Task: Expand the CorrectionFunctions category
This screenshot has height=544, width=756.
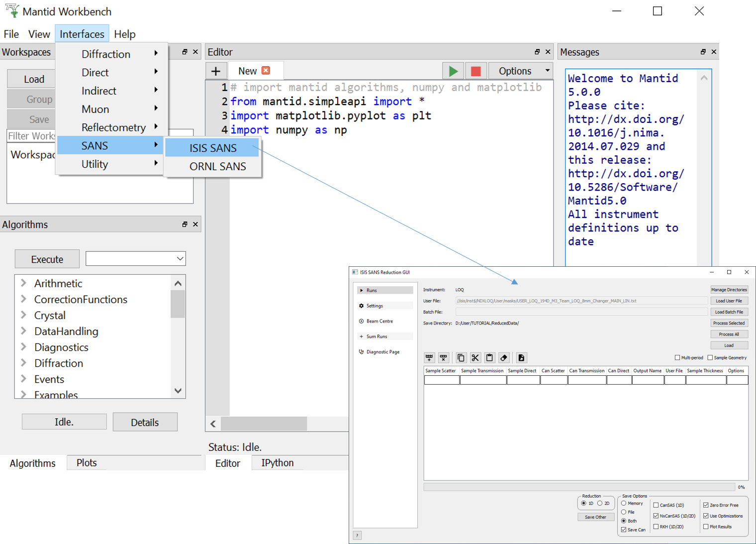Action: pos(23,299)
